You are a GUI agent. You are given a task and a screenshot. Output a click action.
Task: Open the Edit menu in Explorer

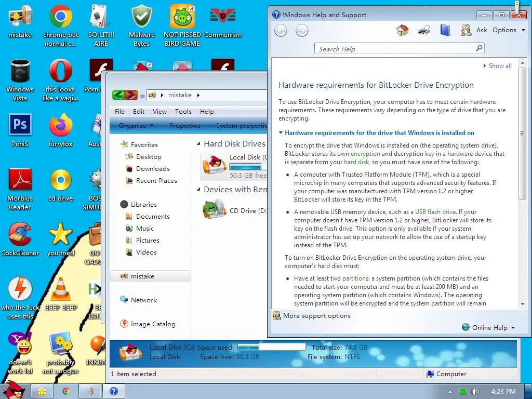click(x=138, y=111)
